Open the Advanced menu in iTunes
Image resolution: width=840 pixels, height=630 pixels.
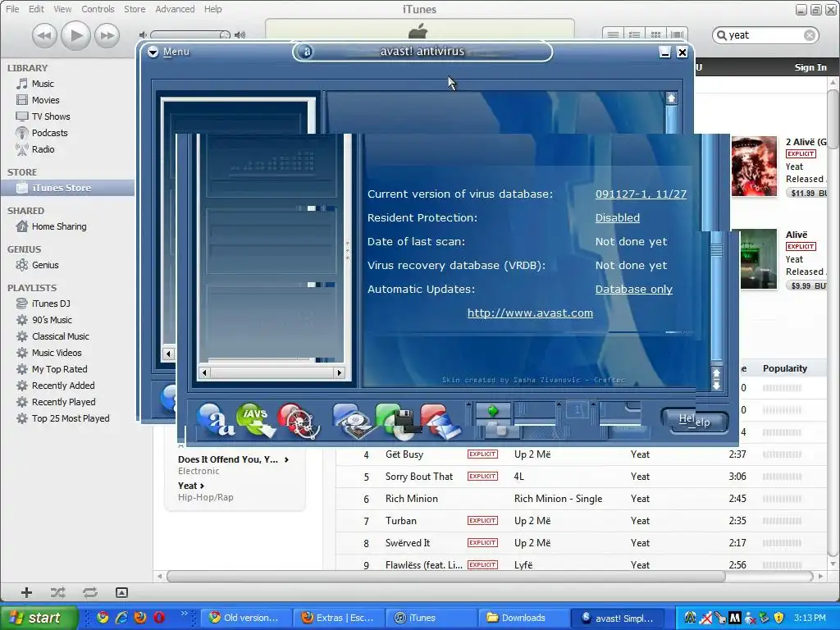pyautogui.click(x=175, y=9)
